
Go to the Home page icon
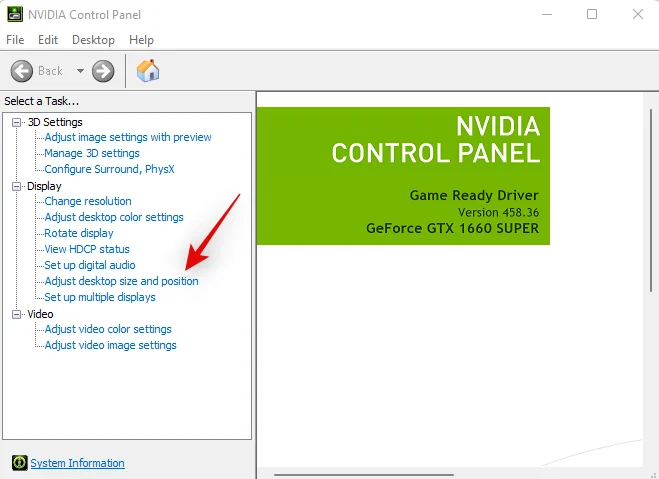[x=148, y=71]
